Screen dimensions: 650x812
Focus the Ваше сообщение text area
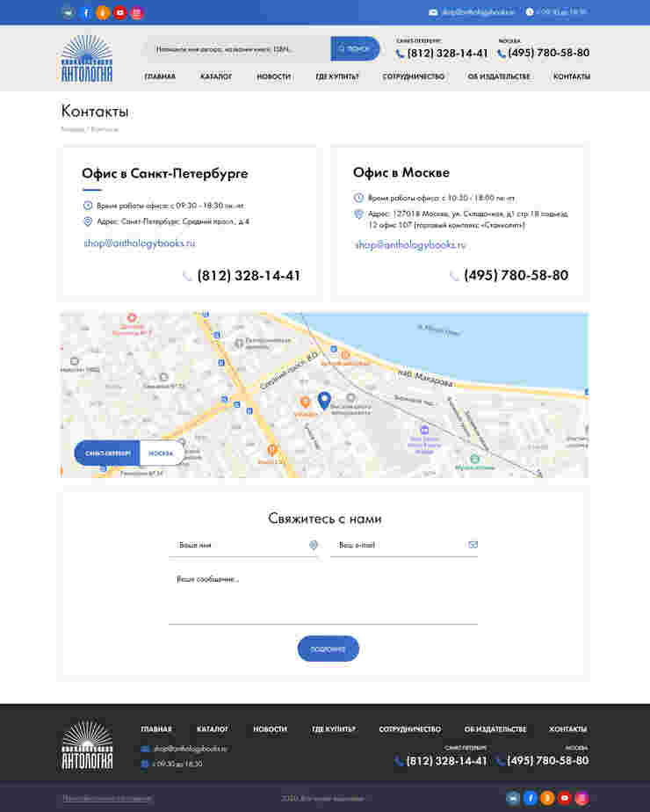tap(323, 597)
